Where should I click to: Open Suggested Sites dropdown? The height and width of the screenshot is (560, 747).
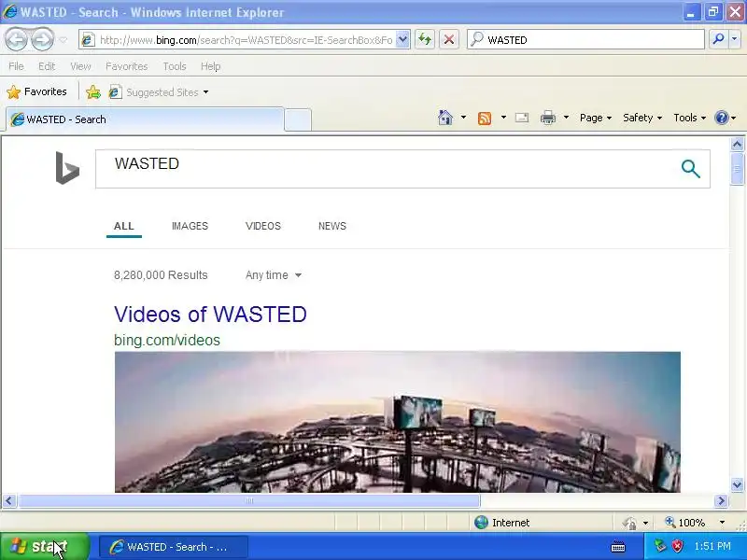click(x=159, y=91)
